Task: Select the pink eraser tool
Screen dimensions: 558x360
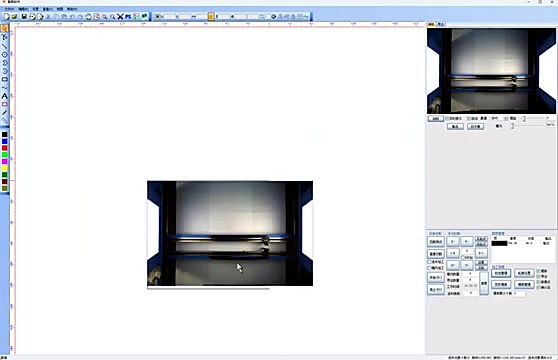Action: tap(5, 104)
